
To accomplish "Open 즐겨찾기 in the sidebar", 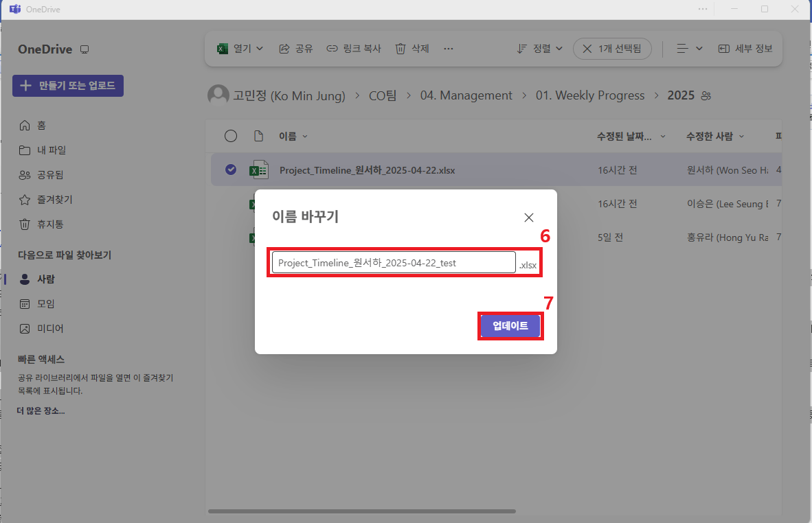I will point(45,200).
